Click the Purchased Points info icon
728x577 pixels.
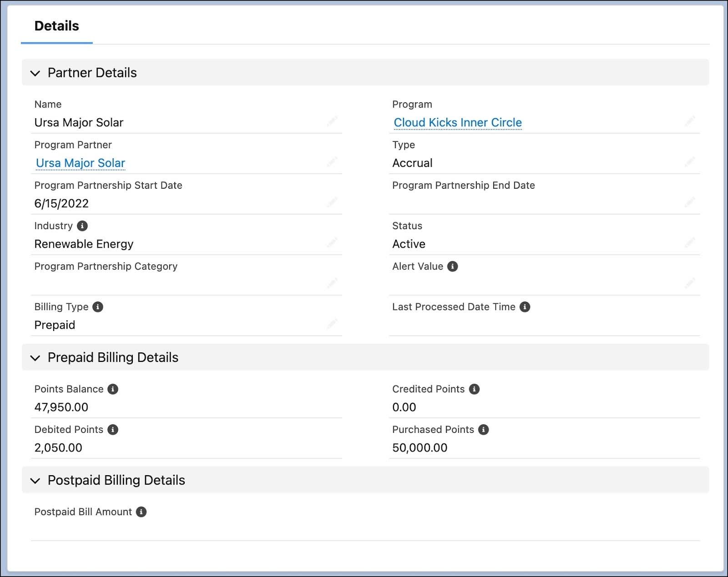tap(484, 429)
